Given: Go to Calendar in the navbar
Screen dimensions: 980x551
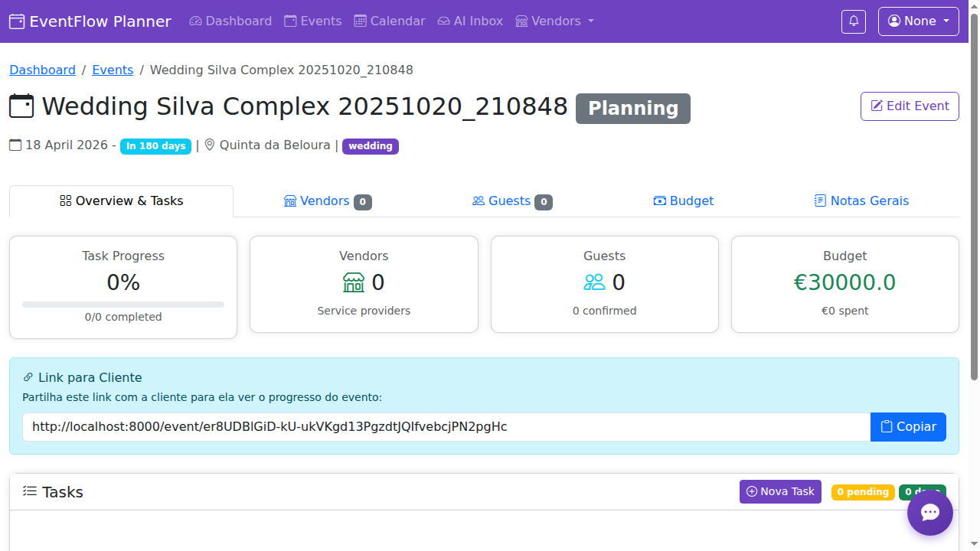Looking at the screenshot, I should (x=389, y=21).
